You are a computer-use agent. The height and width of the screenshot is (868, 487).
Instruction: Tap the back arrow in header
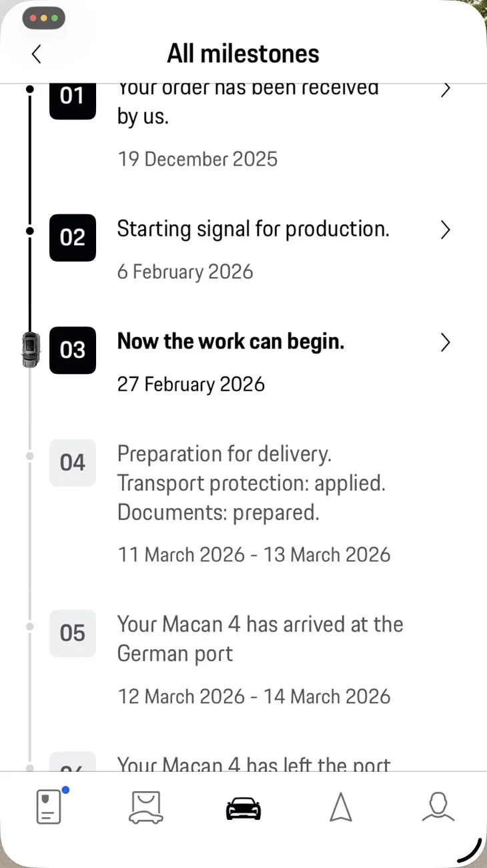click(37, 54)
